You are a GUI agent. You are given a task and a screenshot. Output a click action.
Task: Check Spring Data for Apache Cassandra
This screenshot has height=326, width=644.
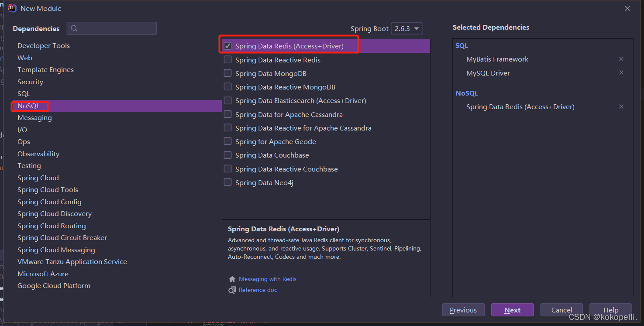(x=228, y=114)
